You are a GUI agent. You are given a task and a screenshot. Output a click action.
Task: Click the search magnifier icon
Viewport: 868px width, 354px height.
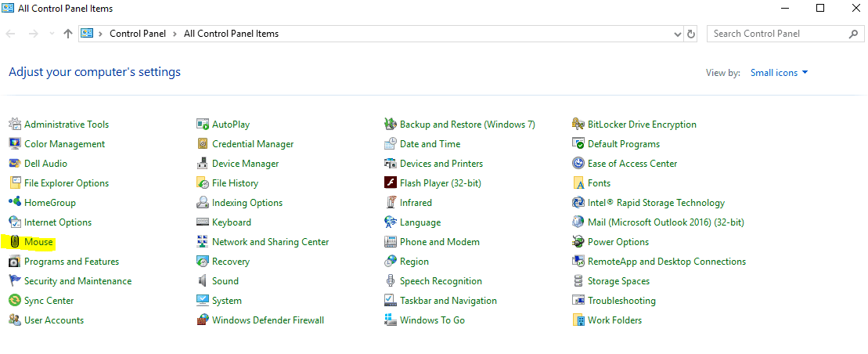pos(853,34)
